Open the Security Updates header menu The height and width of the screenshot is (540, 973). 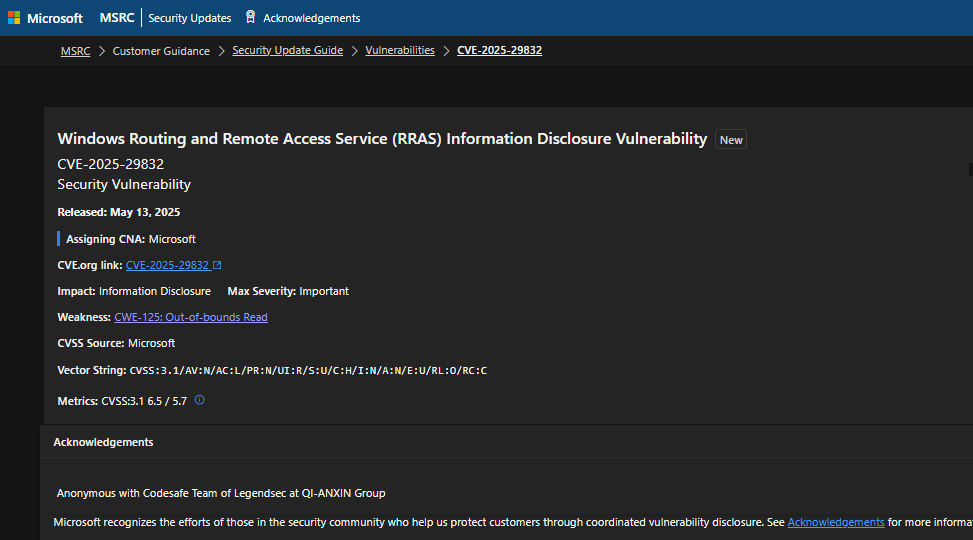point(189,18)
